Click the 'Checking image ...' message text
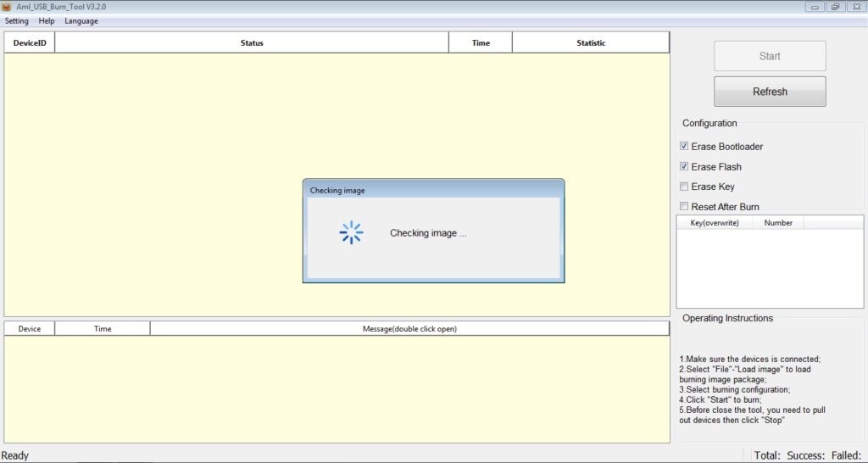The width and height of the screenshot is (868, 463). (428, 233)
